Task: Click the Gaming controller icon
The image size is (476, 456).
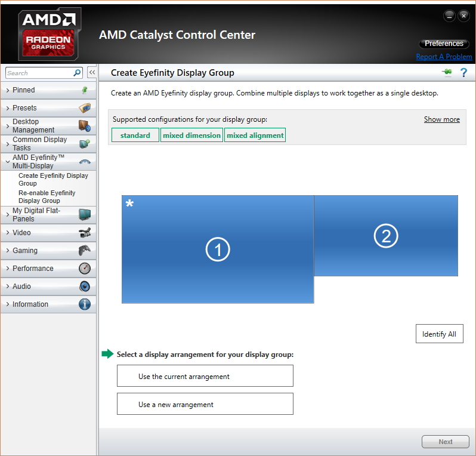Action: (85, 251)
